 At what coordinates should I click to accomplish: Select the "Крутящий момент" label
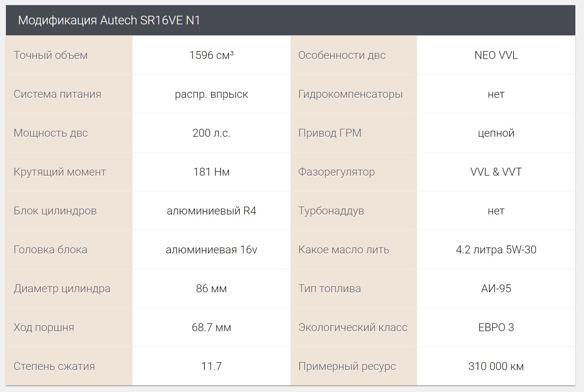[60, 172]
